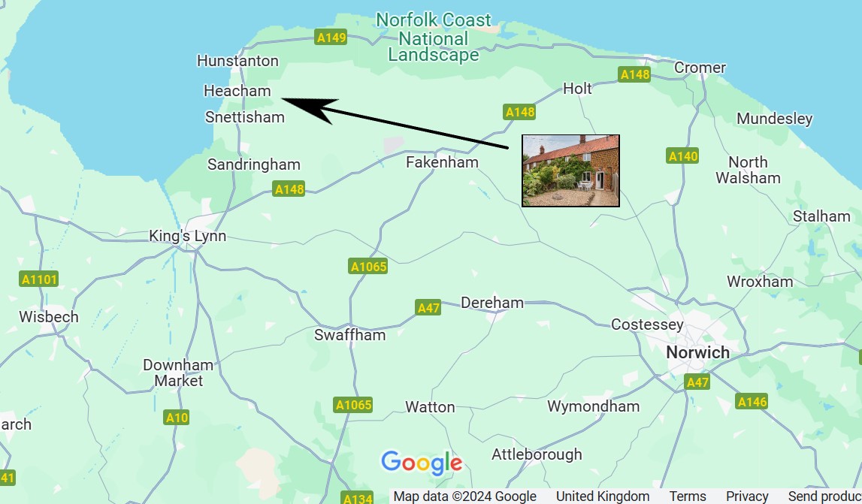862x504 pixels.
Task: Select the Norwich city label
Action: click(697, 352)
